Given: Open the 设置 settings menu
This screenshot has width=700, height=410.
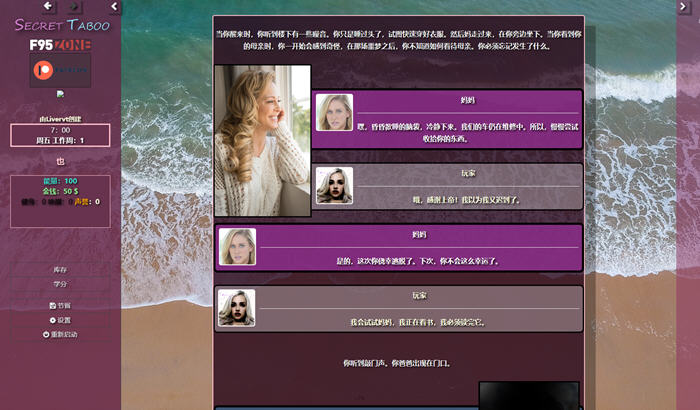Looking at the screenshot, I should [x=60, y=320].
